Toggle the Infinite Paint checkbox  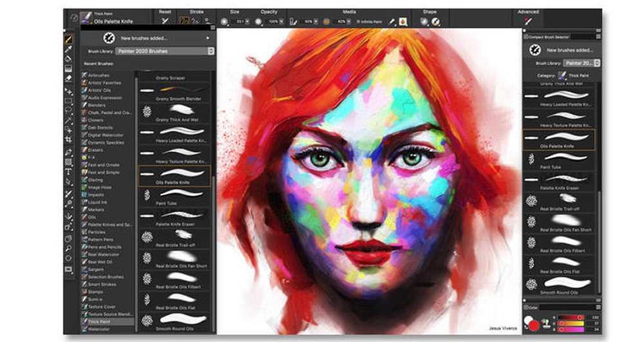coord(358,22)
